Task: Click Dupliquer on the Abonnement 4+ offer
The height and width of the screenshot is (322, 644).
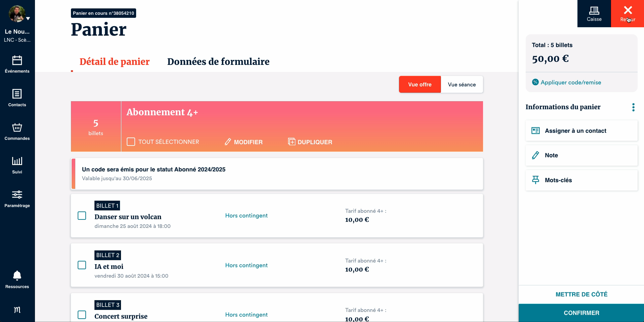Action: tap(310, 142)
